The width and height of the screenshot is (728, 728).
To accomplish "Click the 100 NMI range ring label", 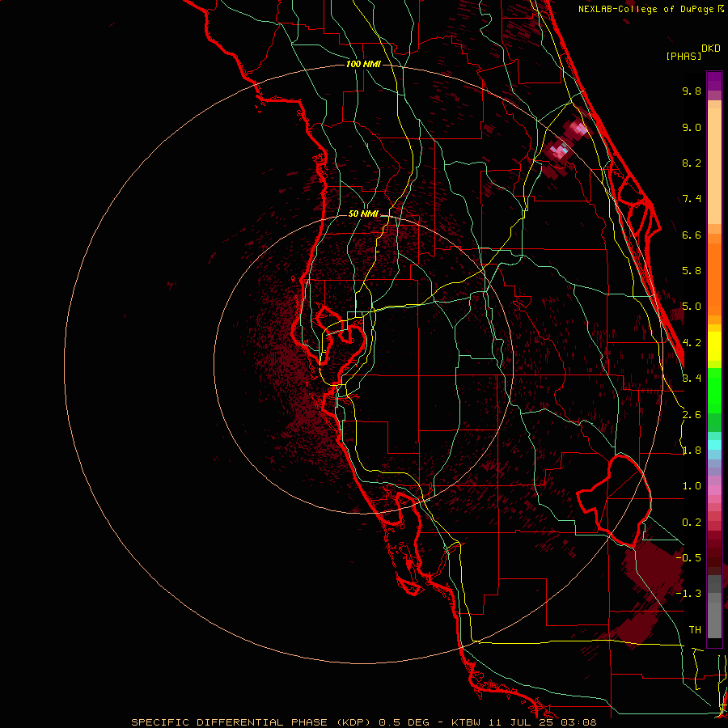I will click(363, 64).
